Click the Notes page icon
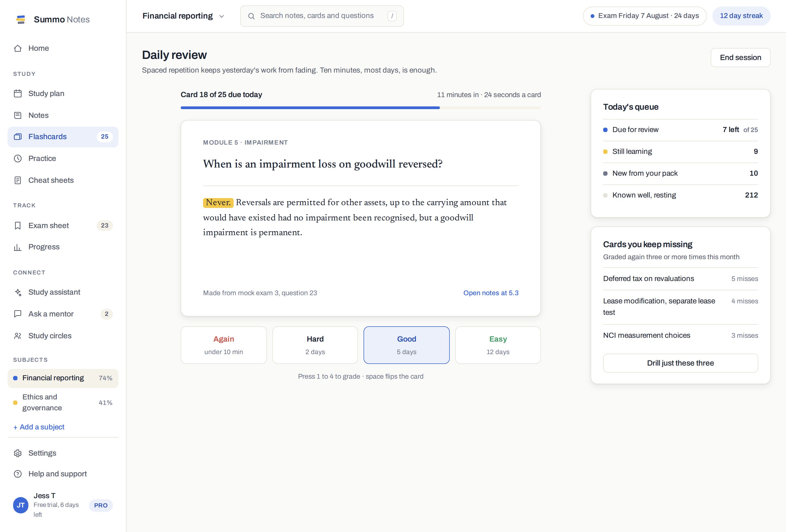Viewport: 786px width, 532px height. tap(18, 116)
